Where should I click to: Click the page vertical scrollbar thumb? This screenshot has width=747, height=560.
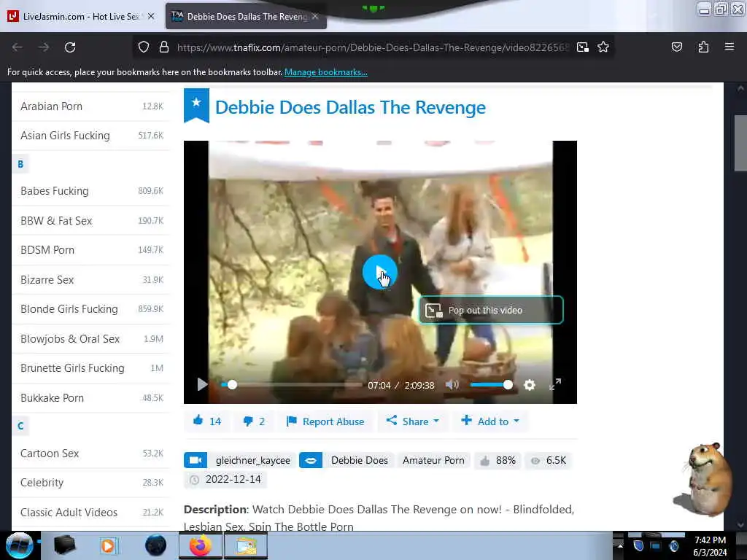tap(740, 143)
